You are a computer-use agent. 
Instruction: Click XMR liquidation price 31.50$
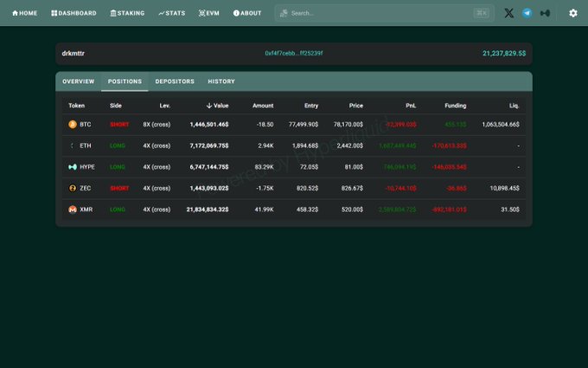[510, 210]
